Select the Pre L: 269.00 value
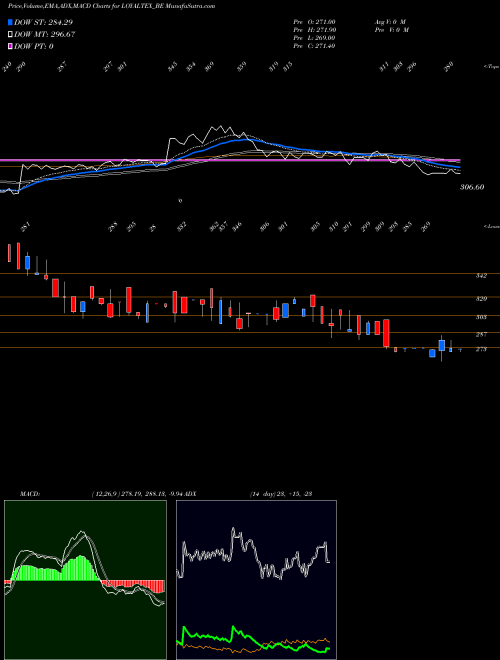The height and width of the screenshot is (660, 500). [x=314, y=38]
